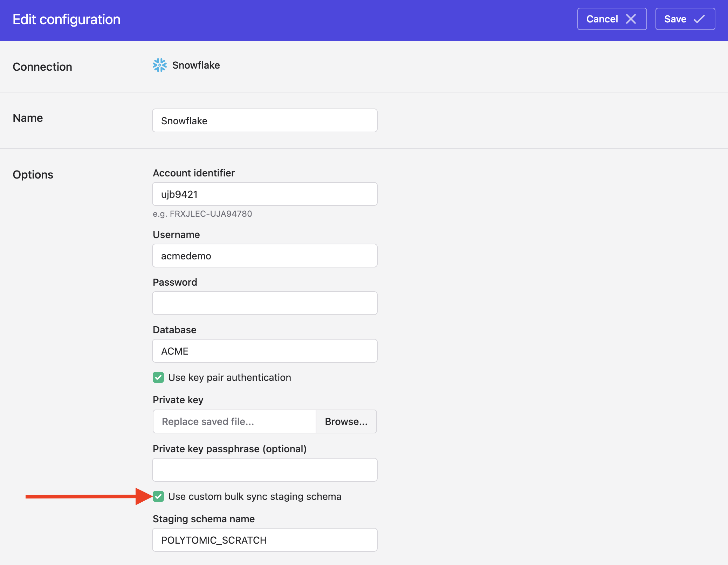The width and height of the screenshot is (728, 565).
Task: Click the Edit configuration title
Action: pos(67,19)
